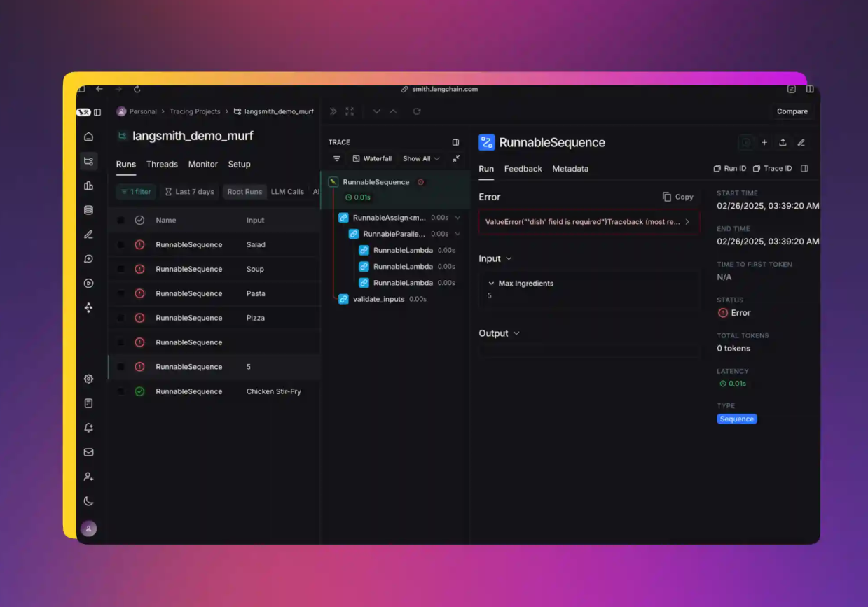Collapse trace tree arrows icon
This screenshot has width=868, height=607.
click(456, 159)
